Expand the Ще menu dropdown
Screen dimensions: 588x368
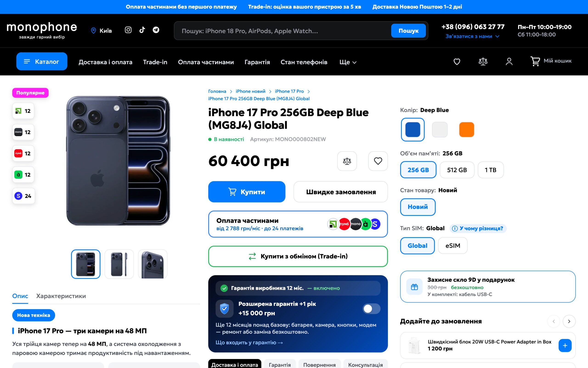click(x=348, y=62)
